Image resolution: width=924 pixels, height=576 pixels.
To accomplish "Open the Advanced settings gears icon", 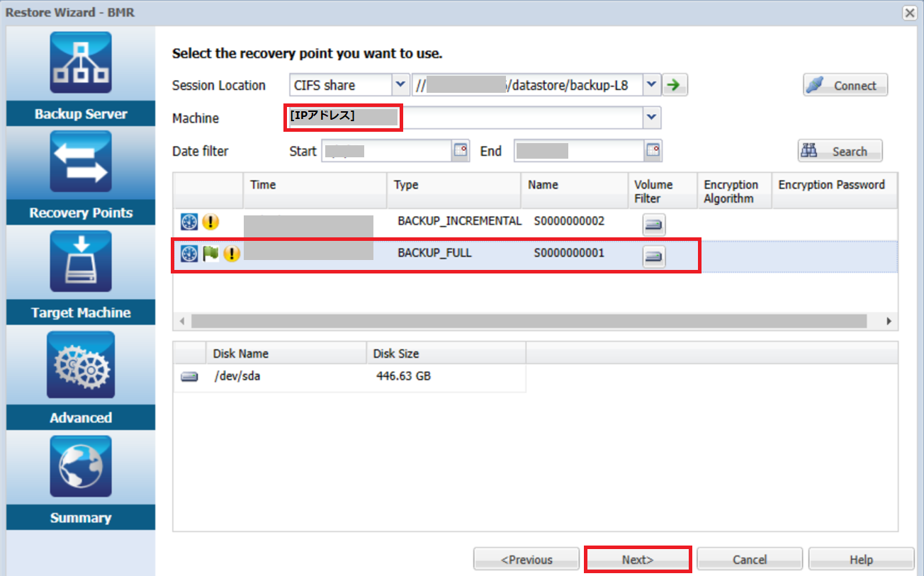I will point(81,366).
